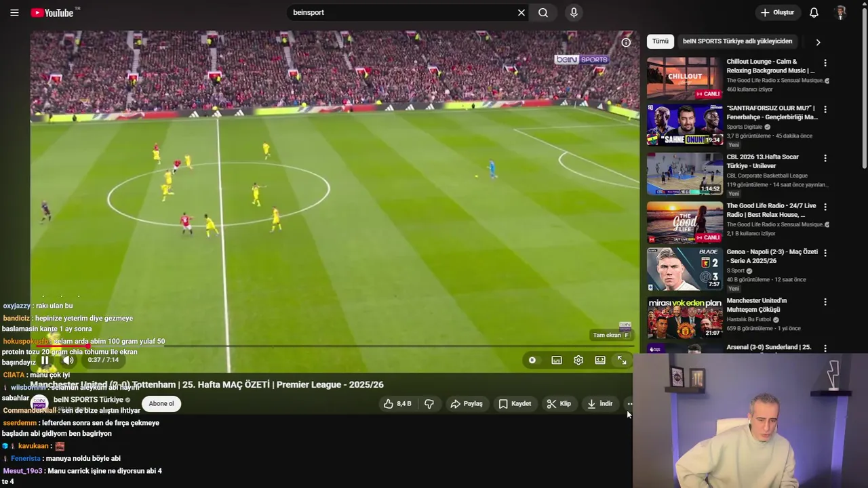
Task: Open SANTRAFORSUZ OLUR MU video thumbnail
Action: 684,125
